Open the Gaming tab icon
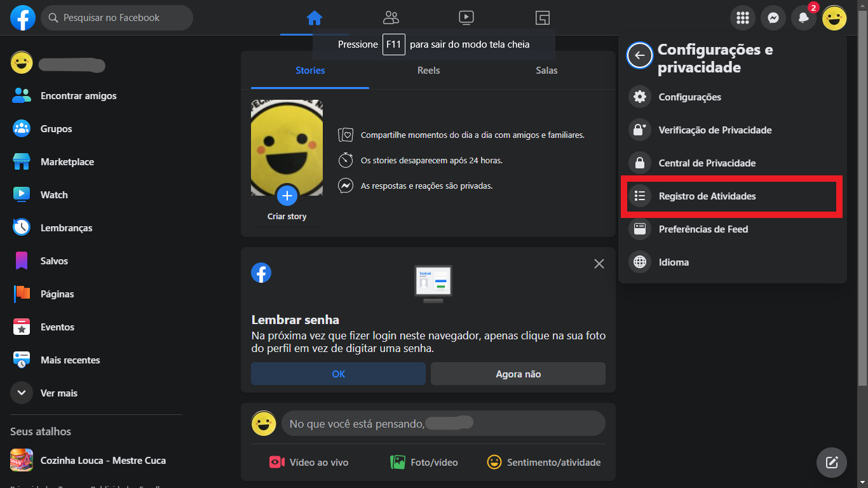The width and height of the screenshot is (868, 488). [542, 18]
